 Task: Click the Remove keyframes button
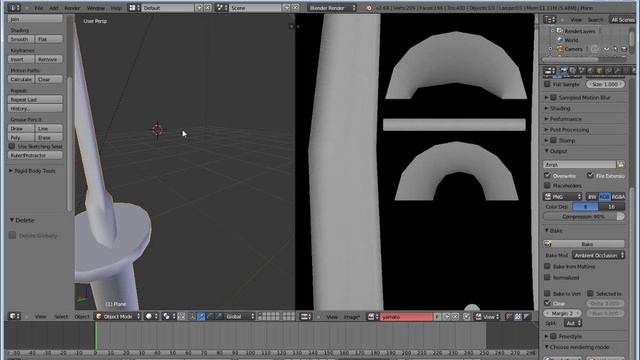coord(49,59)
